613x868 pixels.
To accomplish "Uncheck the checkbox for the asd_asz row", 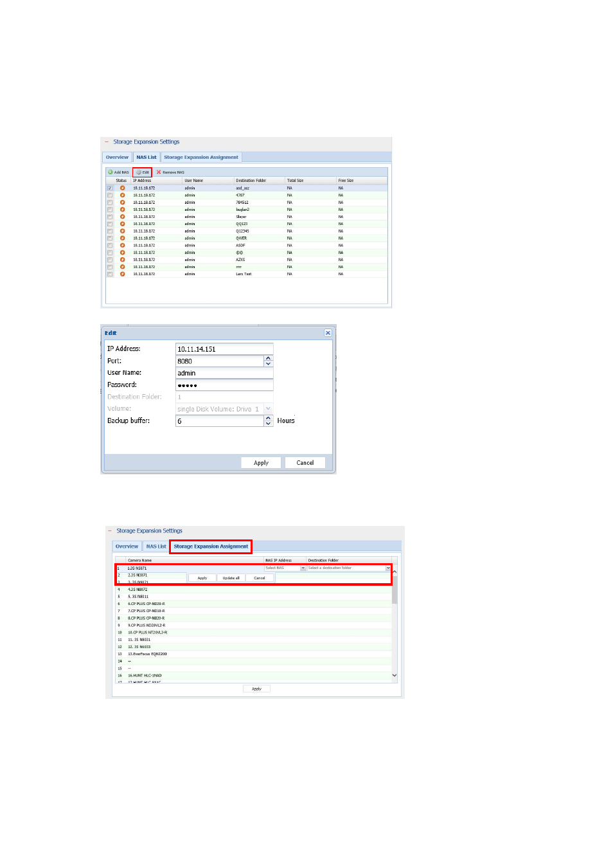I will click(x=110, y=188).
